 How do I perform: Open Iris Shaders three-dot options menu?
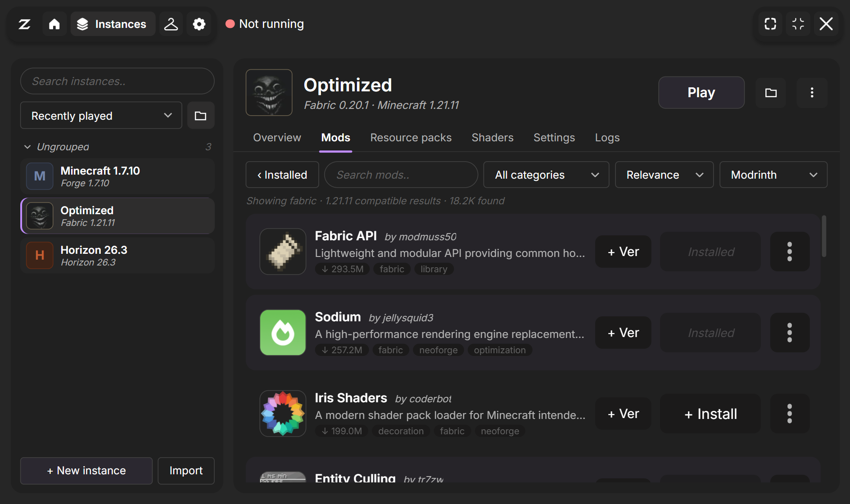790,414
